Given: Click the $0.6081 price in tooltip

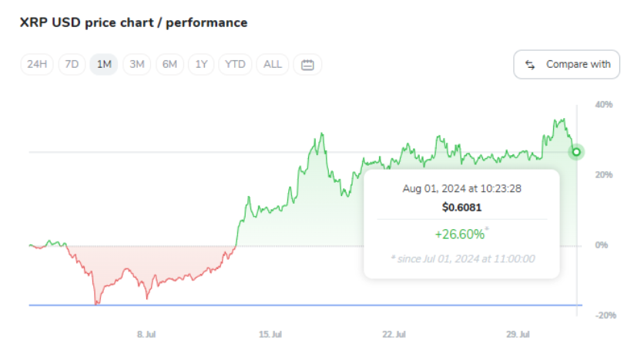Looking at the screenshot, I should point(461,207).
